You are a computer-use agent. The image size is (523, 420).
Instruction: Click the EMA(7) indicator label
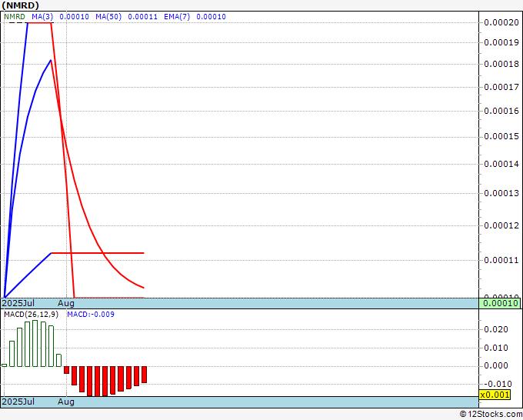tap(177, 17)
